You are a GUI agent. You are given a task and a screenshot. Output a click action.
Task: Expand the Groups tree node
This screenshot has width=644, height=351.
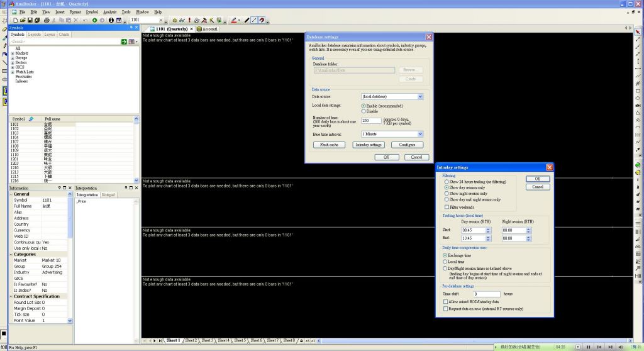click(x=13, y=58)
